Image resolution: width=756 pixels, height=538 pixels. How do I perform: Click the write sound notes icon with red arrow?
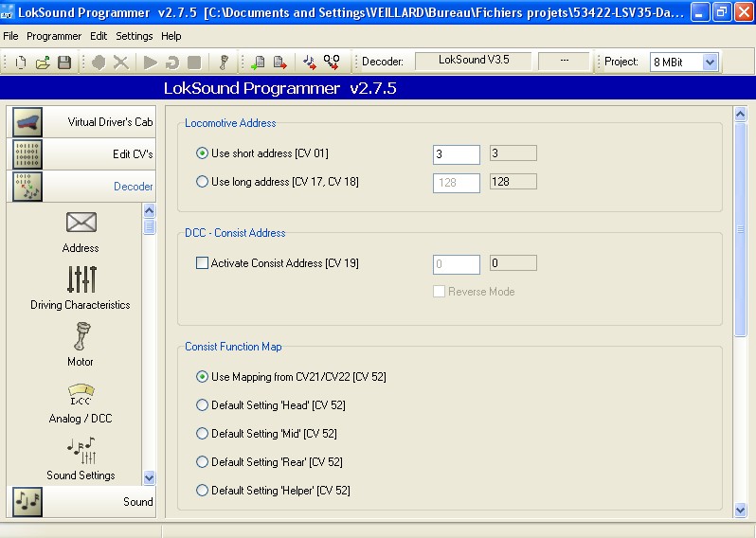310,63
